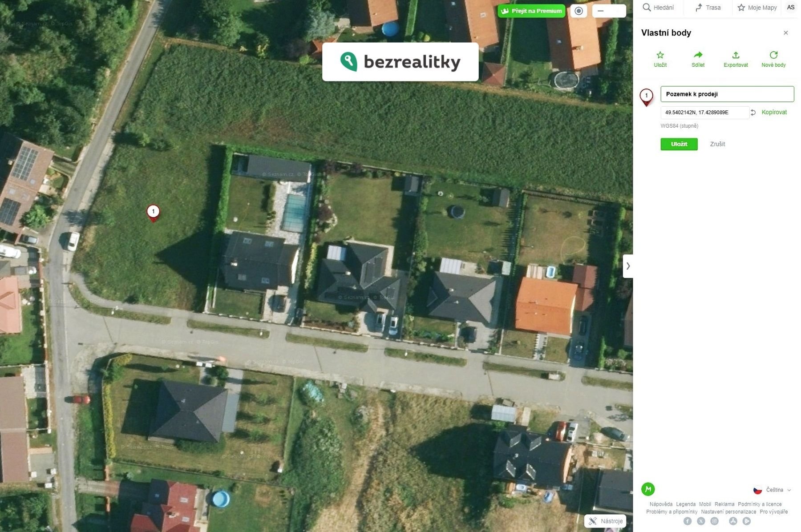Switch to Trasa route tab
Image resolution: width=801 pixels, height=532 pixels.
[708, 8]
